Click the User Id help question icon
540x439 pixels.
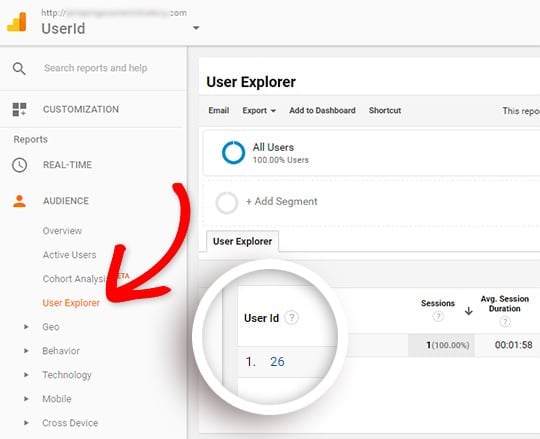point(292,317)
